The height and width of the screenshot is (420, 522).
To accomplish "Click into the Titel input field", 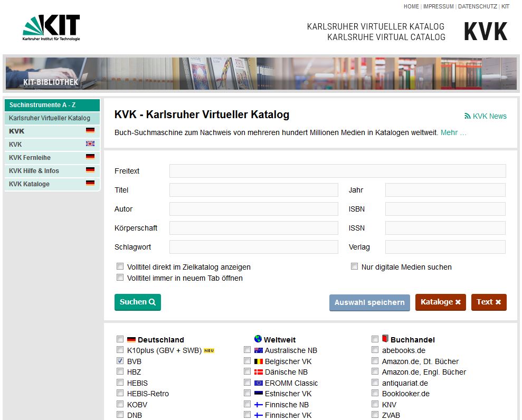I will pos(254,190).
